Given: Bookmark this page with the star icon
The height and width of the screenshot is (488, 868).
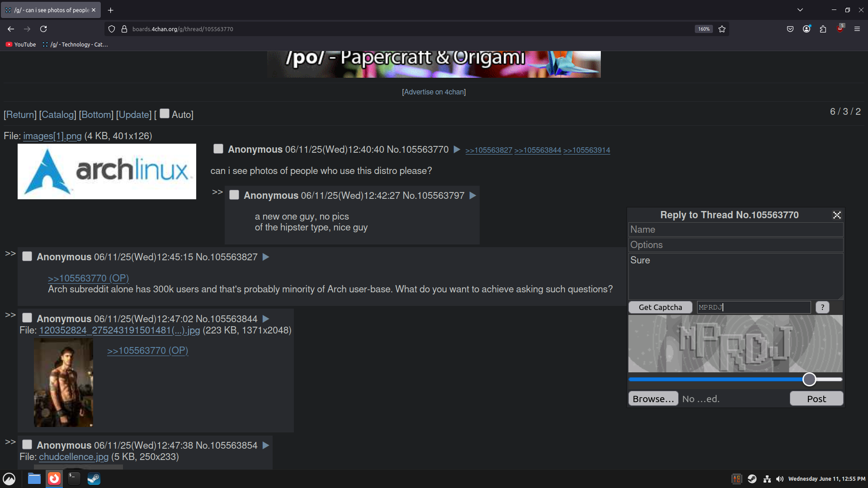Looking at the screenshot, I should pyautogui.click(x=722, y=29).
